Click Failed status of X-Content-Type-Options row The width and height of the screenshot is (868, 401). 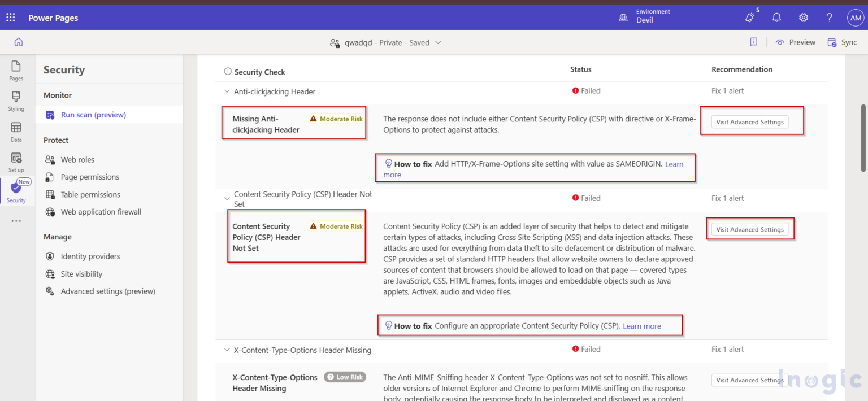(586, 349)
